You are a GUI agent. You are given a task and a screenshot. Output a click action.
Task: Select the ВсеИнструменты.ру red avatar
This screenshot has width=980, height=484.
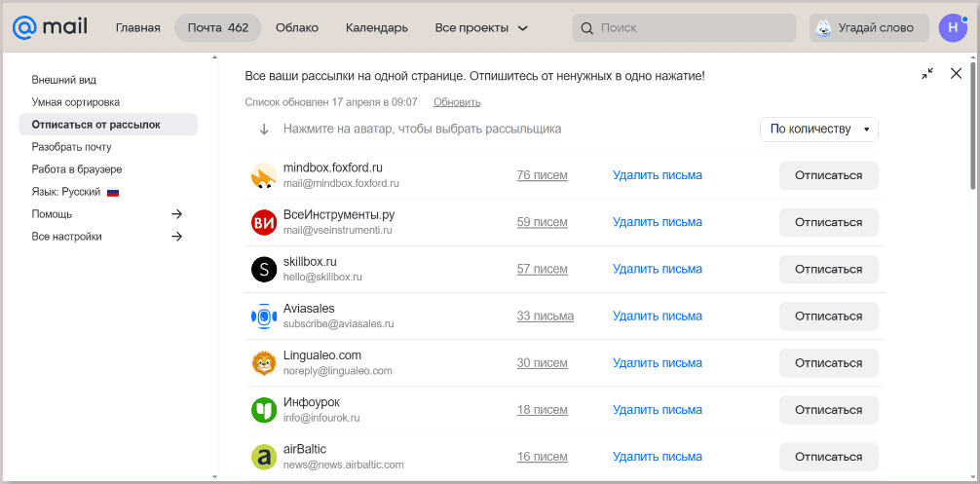[264, 222]
